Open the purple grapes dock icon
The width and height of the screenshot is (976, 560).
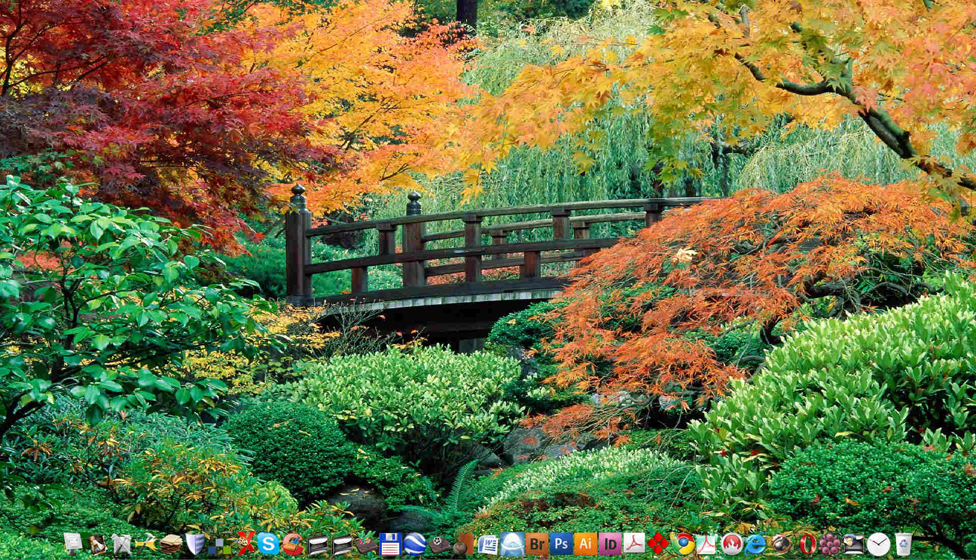[830, 544]
